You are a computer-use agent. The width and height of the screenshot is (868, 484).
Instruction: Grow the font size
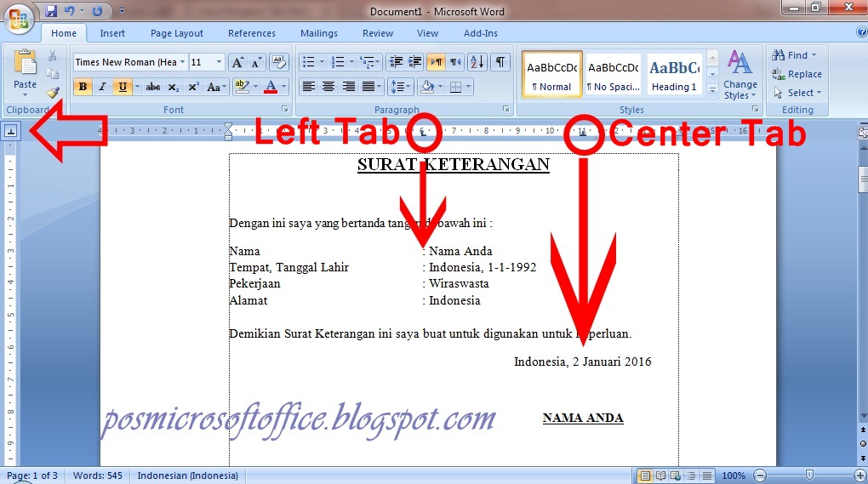(x=237, y=62)
